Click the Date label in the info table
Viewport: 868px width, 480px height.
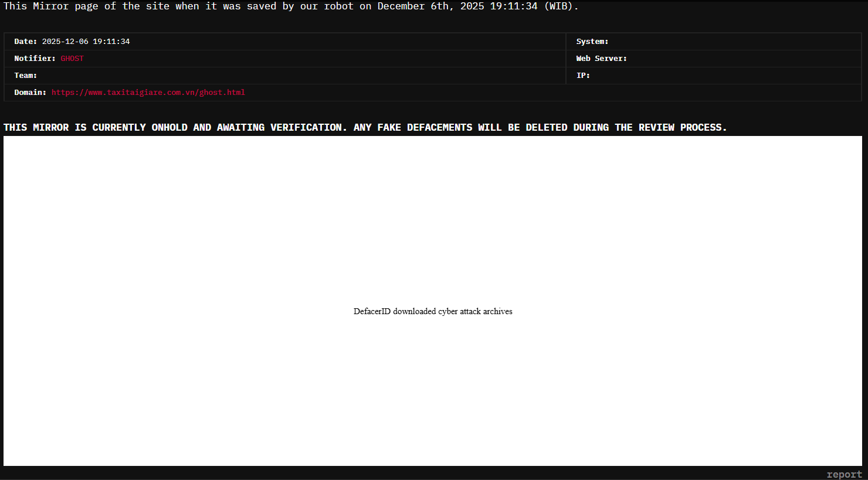[x=25, y=42]
